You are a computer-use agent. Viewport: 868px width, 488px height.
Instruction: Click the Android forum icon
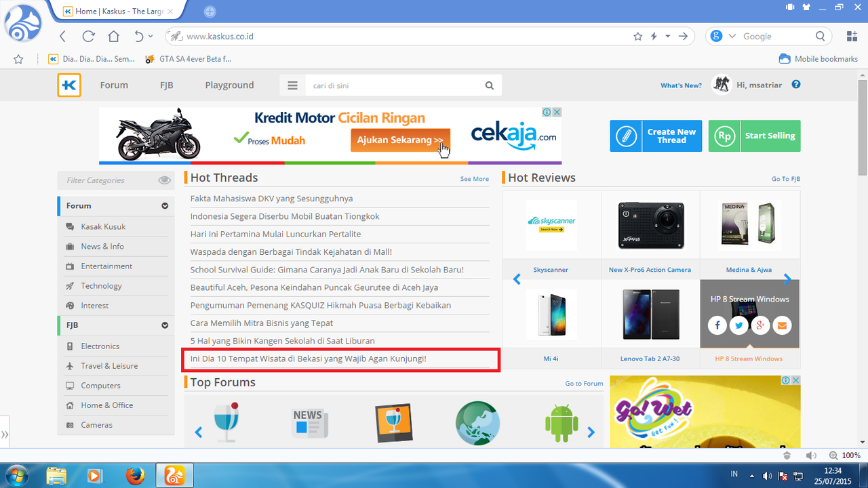click(x=561, y=424)
